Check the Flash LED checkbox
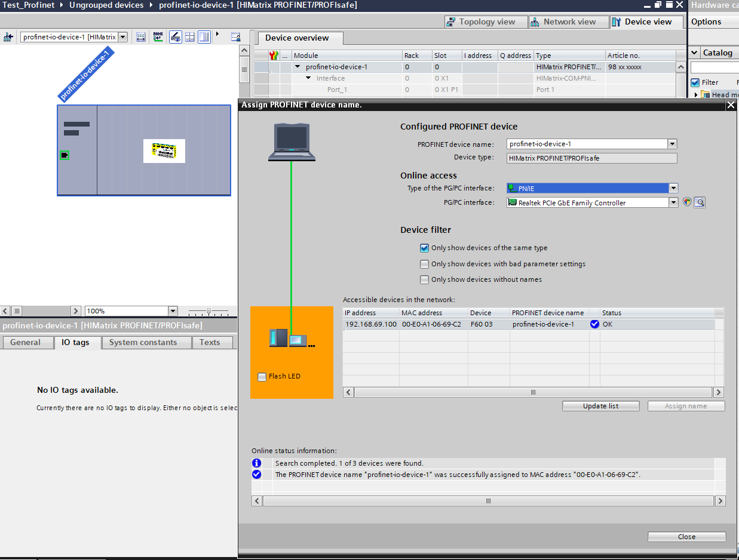The image size is (739, 560). click(262, 377)
